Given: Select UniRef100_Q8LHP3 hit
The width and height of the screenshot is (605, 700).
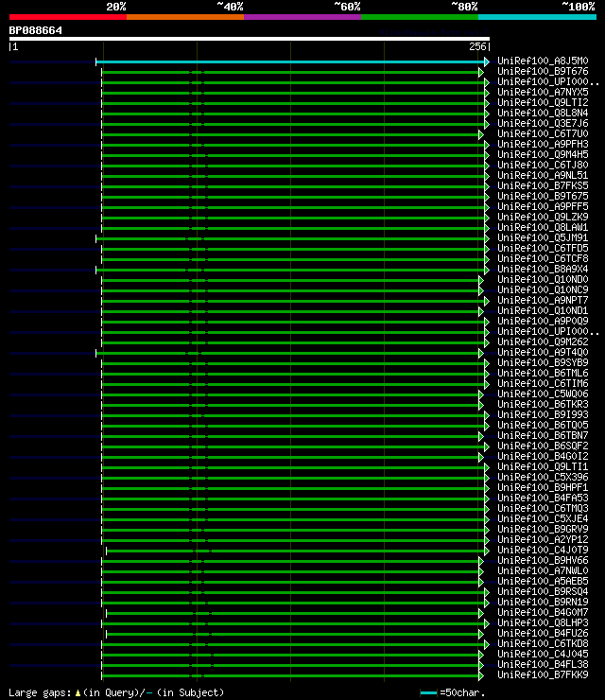Looking at the screenshot, I should [543, 622].
